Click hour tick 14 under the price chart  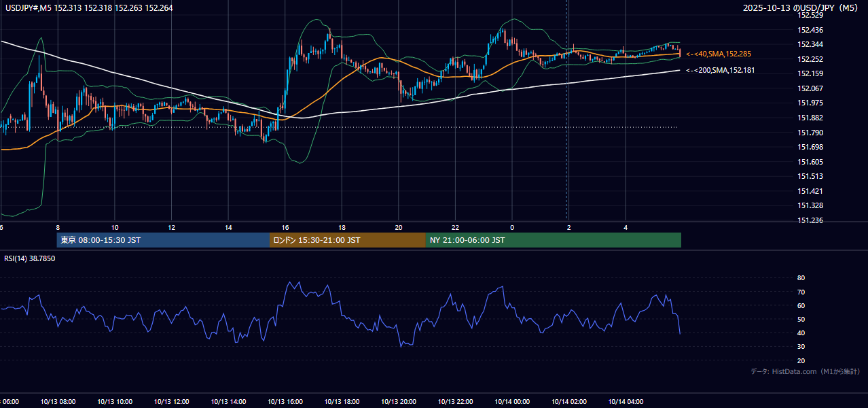pyautogui.click(x=228, y=227)
